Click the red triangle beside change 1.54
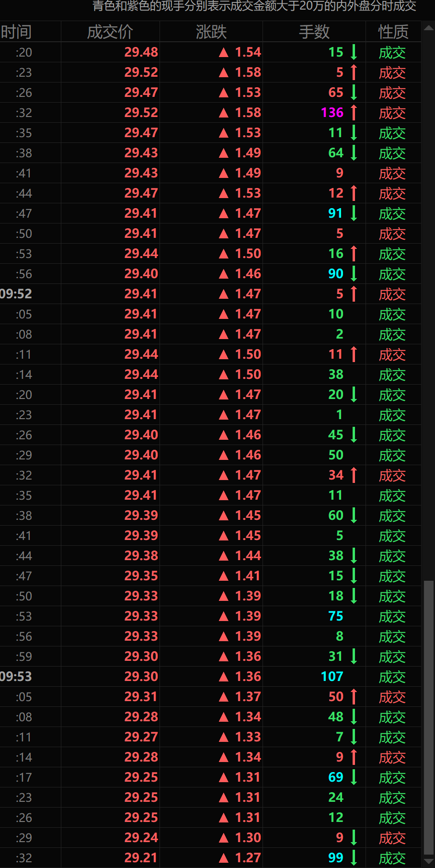The width and height of the screenshot is (435, 868). pos(224,53)
